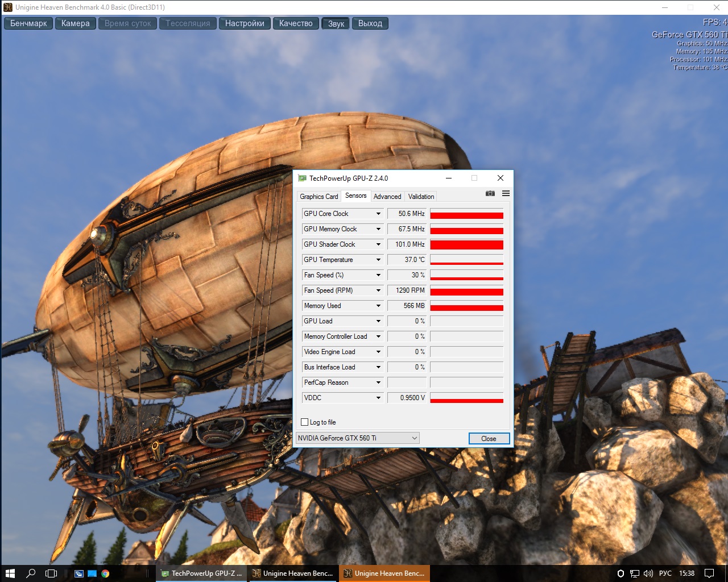Take a GPU-Z screenshot with camera icon
Screen dimensions: 728x582
pyautogui.click(x=490, y=193)
